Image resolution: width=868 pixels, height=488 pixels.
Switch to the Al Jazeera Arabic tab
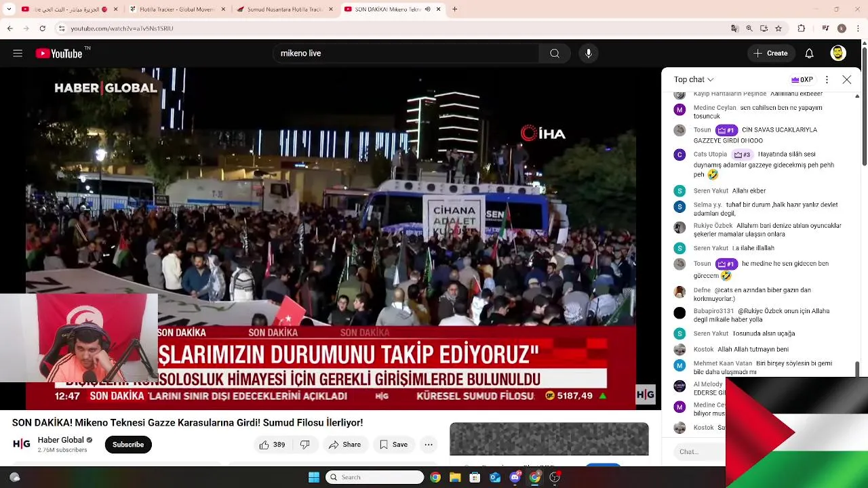tap(71, 9)
